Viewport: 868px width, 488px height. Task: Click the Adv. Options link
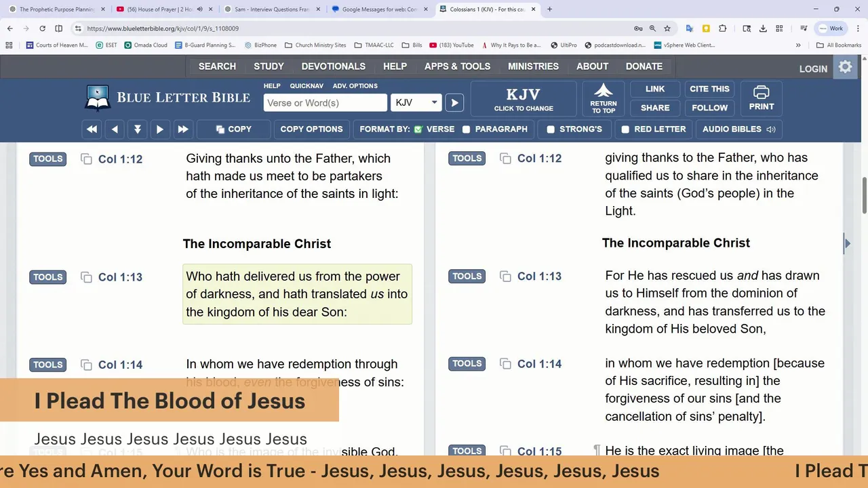click(x=355, y=86)
